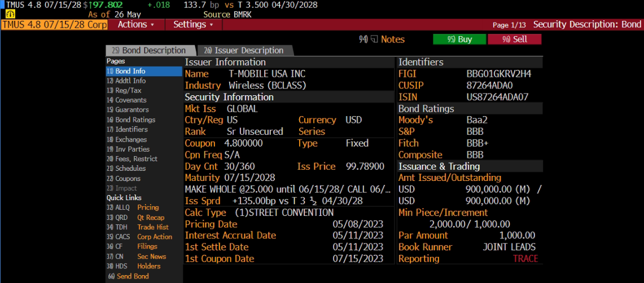Screen dimensions: 644x283
Task: Open Guarantors page
Action: [128, 110]
